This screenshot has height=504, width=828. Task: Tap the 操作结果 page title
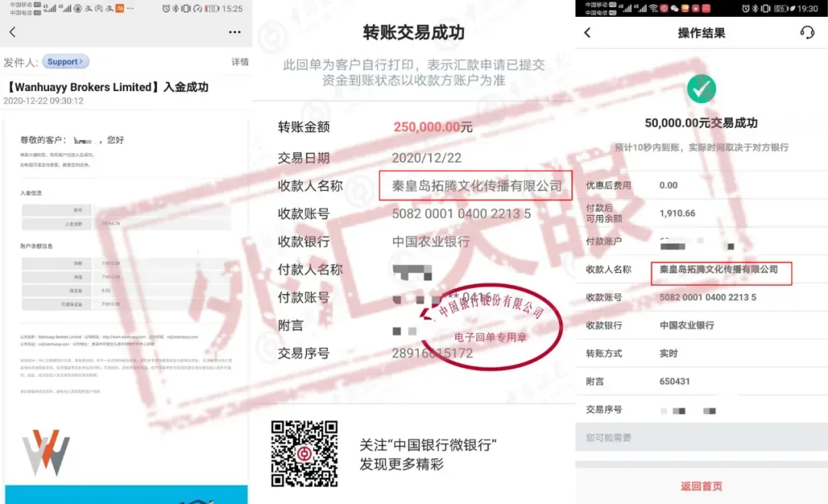[x=701, y=33]
